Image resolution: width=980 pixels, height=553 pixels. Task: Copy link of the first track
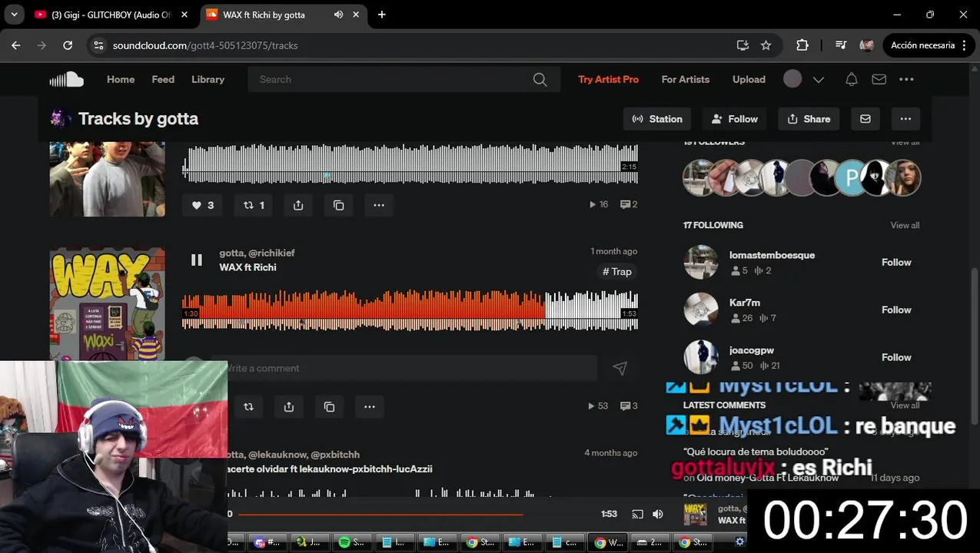[x=338, y=205]
